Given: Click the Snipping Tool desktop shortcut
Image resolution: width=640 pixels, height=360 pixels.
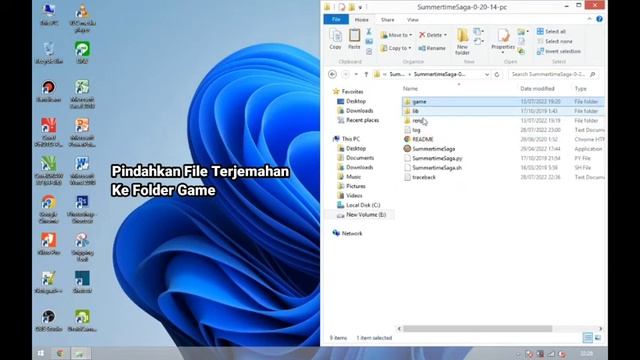Looking at the screenshot, I should [x=82, y=247].
